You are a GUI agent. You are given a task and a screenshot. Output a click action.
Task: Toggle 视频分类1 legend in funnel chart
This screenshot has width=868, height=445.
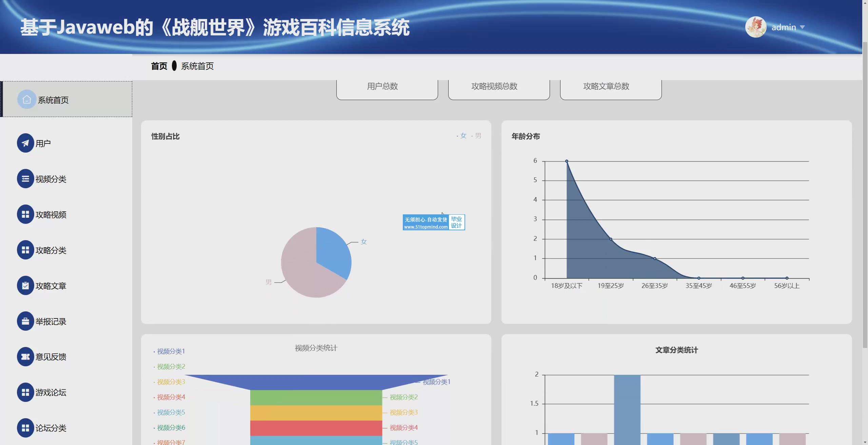coord(171,351)
